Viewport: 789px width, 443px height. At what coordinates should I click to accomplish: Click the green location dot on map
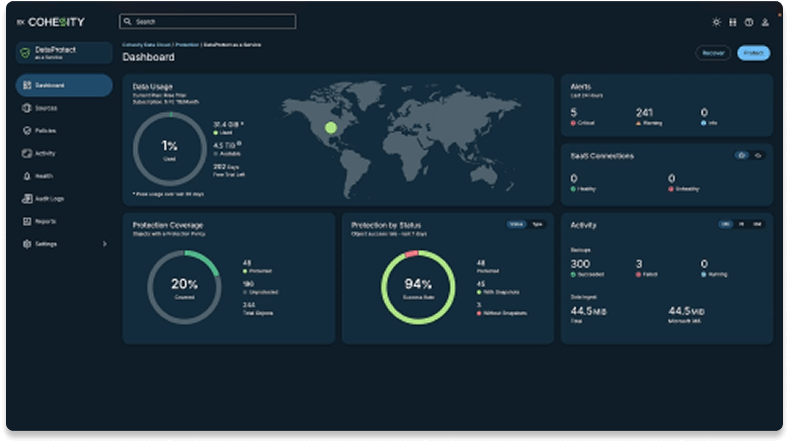tap(331, 128)
